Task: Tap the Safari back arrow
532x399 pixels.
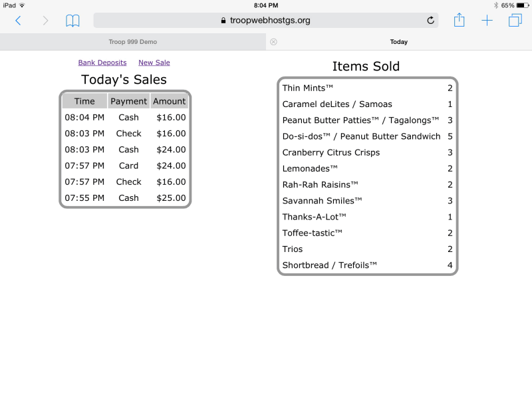Action: point(19,21)
